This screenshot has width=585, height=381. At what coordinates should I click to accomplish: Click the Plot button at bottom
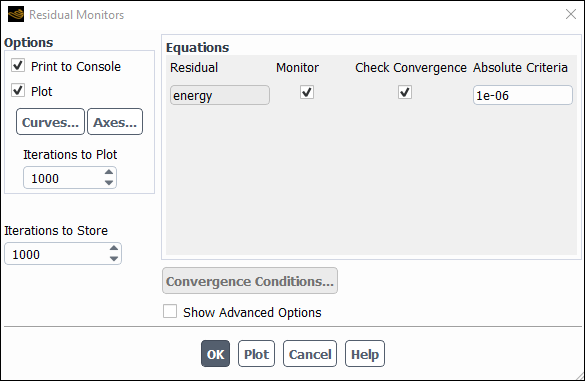[x=256, y=354]
